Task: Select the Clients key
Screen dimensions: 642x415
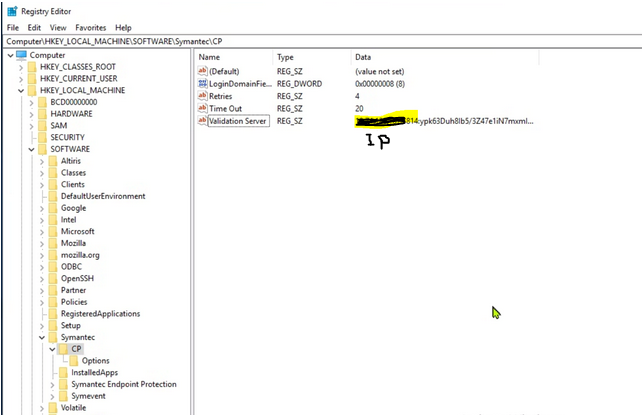Action: (73, 184)
